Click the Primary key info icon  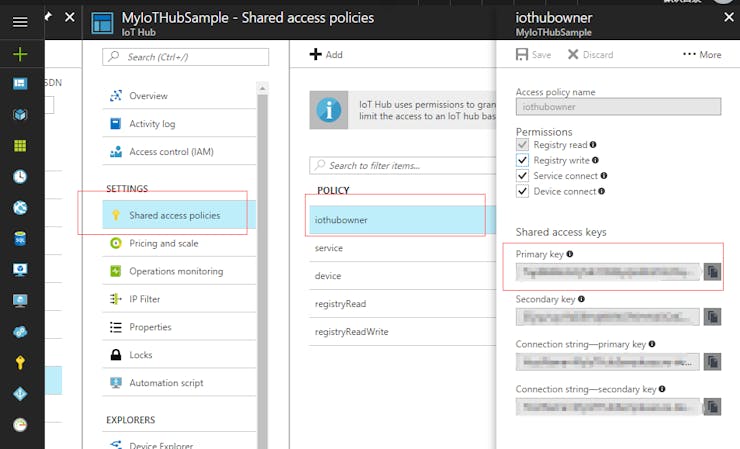tap(570, 254)
